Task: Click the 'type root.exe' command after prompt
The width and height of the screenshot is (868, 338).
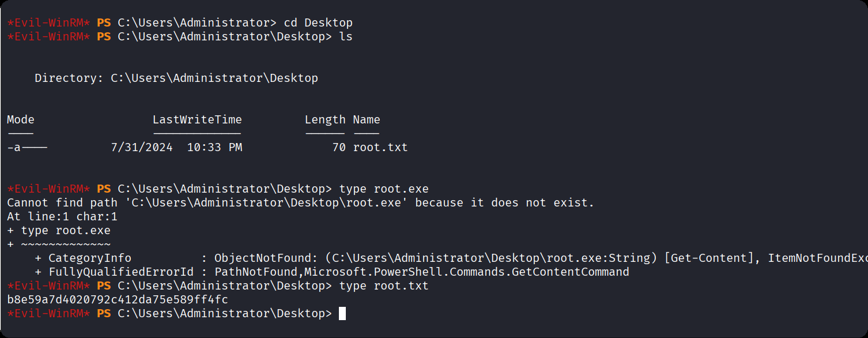Action: [x=384, y=189]
